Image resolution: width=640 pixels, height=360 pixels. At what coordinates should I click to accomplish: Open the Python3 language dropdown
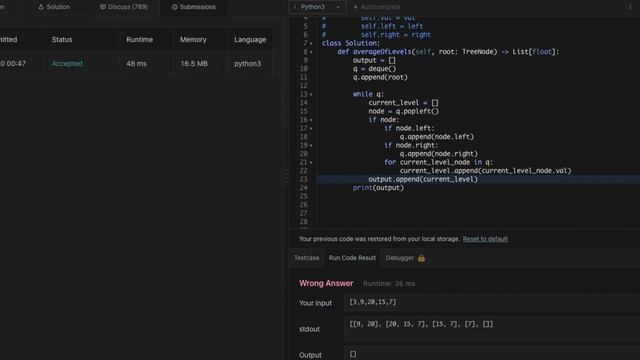click(x=317, y=7)
